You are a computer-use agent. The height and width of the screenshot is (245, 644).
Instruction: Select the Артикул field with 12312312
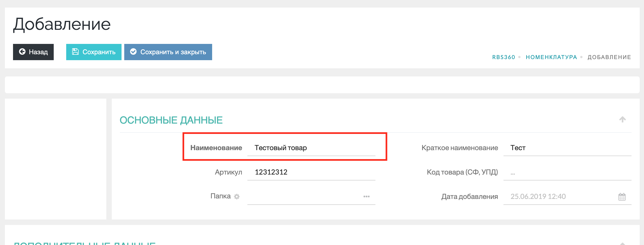click(x=311, y=172)
